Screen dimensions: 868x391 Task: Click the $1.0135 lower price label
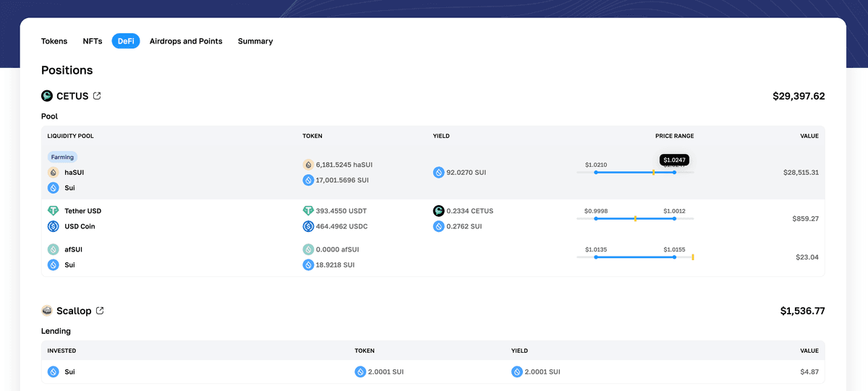coord(596,249)
